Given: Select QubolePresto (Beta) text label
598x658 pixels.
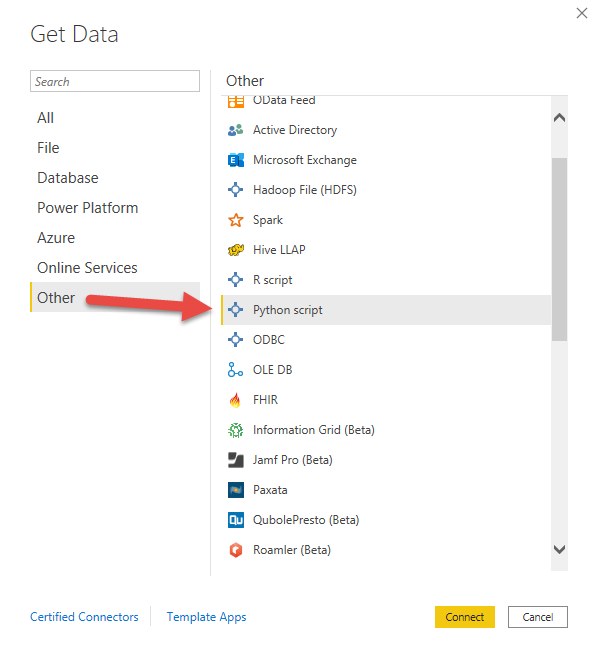Looking at the screenshot, I should pos(306,520).
